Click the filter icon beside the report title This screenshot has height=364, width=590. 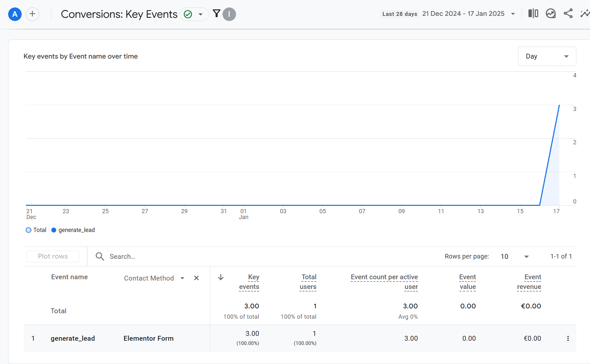point(216,14)
